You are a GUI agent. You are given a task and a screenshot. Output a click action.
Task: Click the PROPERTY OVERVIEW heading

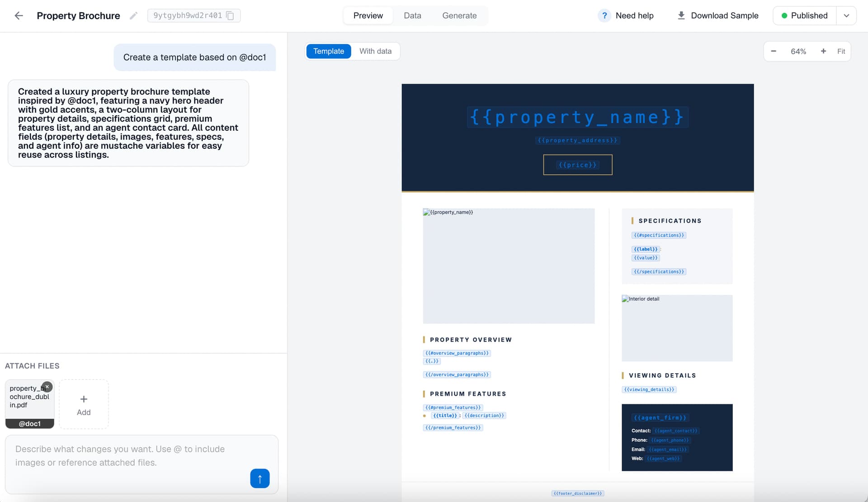(471, 340)
